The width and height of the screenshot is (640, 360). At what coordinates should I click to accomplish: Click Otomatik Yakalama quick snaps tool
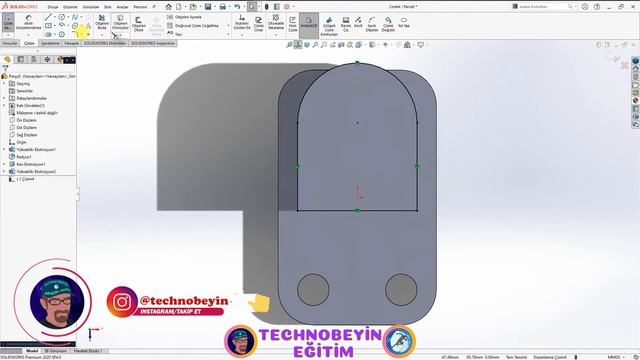[x=276, y=22]
